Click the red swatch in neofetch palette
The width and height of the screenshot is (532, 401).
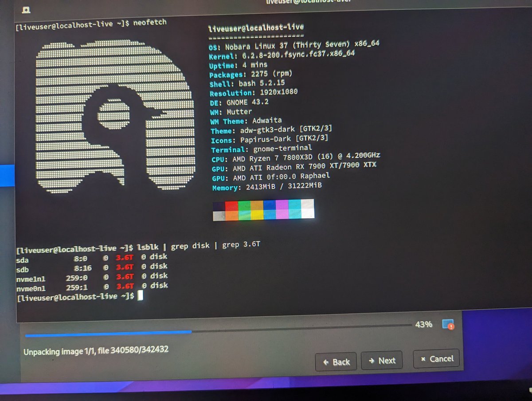(x=231, y=205)
